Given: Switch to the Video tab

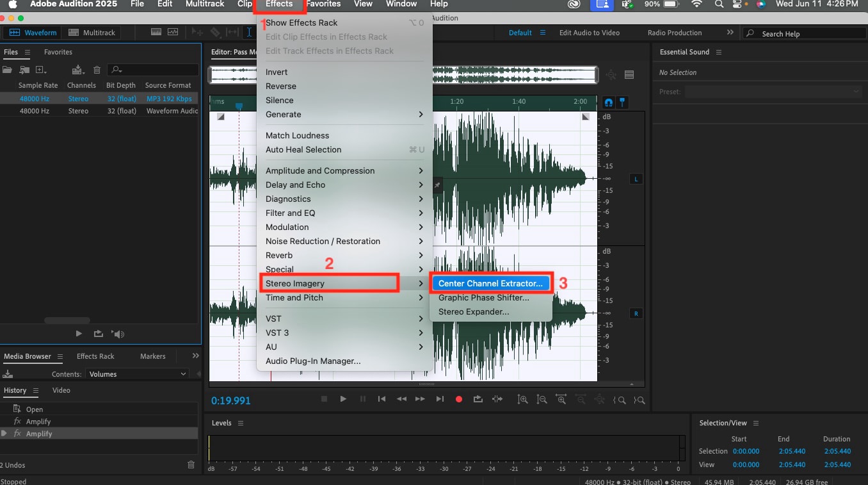Looking at the screenshot, I should tap(61, 390).
